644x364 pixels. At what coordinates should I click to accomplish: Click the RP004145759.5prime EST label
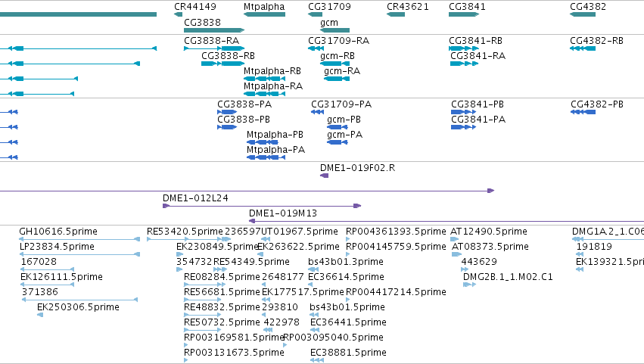[396, 247]
